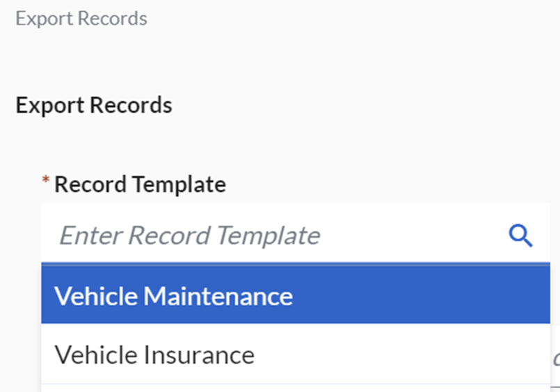
Task: Click the Record Template field label
Action: coord(140,185)
